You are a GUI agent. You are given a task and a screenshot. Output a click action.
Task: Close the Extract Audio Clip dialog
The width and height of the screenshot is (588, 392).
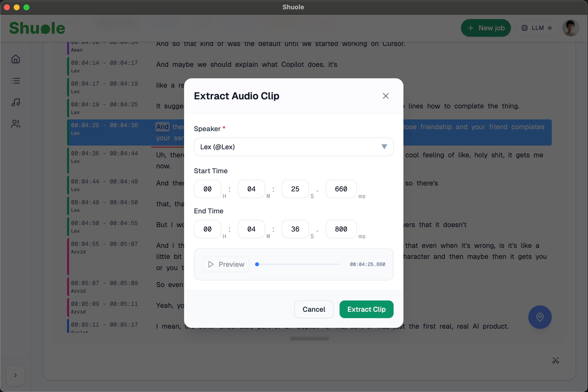[x=385, y=96]
